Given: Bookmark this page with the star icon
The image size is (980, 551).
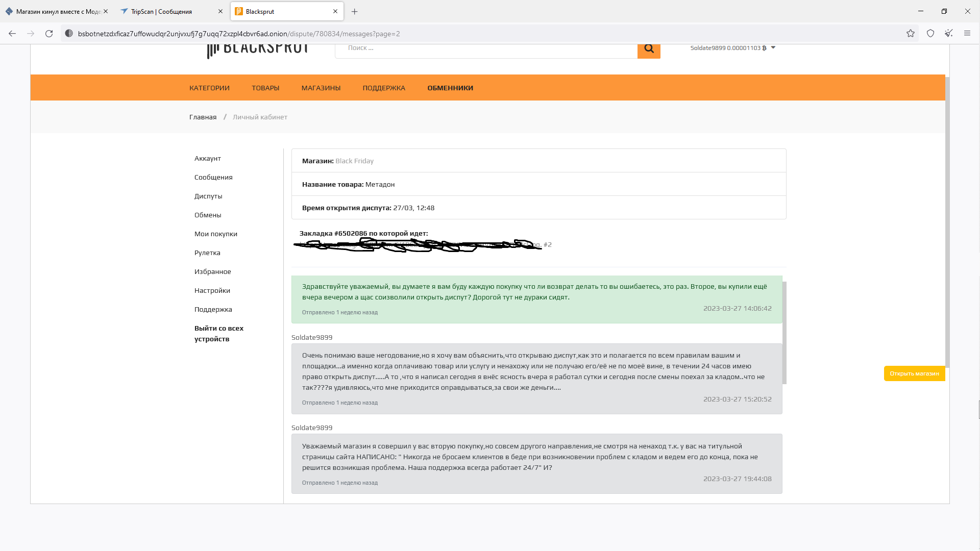Looking at the screenshot, I should [911, 34].
